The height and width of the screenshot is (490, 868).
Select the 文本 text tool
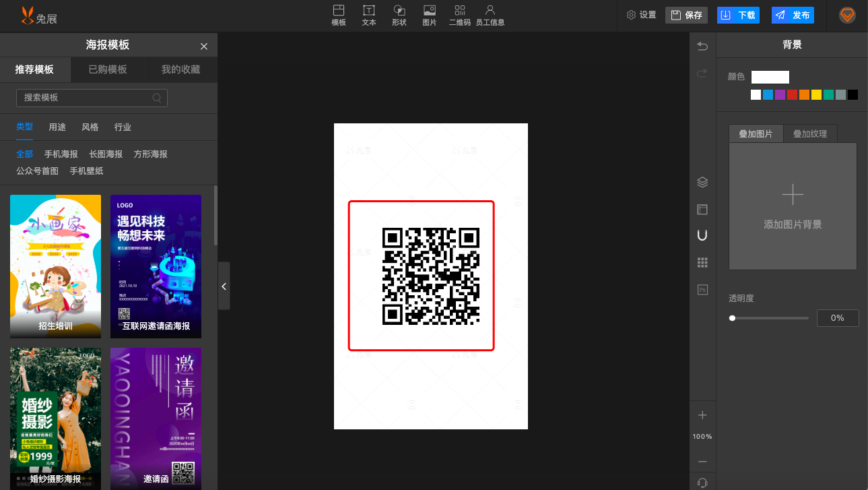369,16
